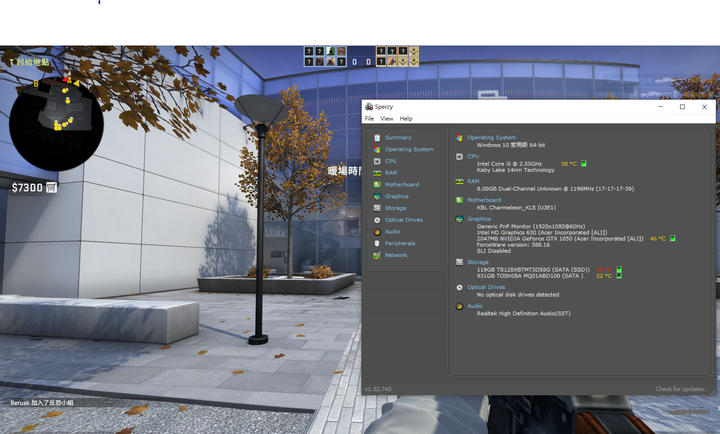
Task: Click CPU temperature indicator next to 58 °C
Action: click(x=584, y=163)
